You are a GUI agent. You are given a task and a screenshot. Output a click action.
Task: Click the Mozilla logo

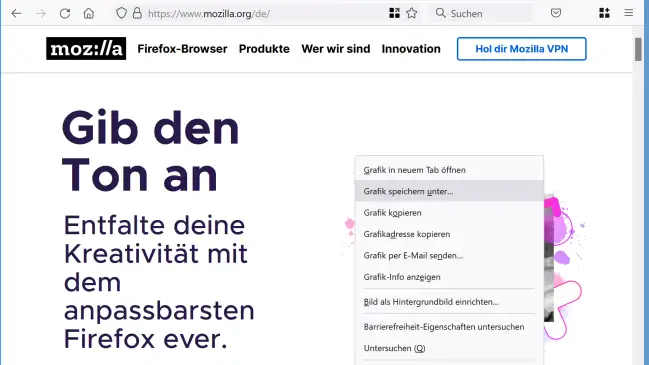point(86,48)
